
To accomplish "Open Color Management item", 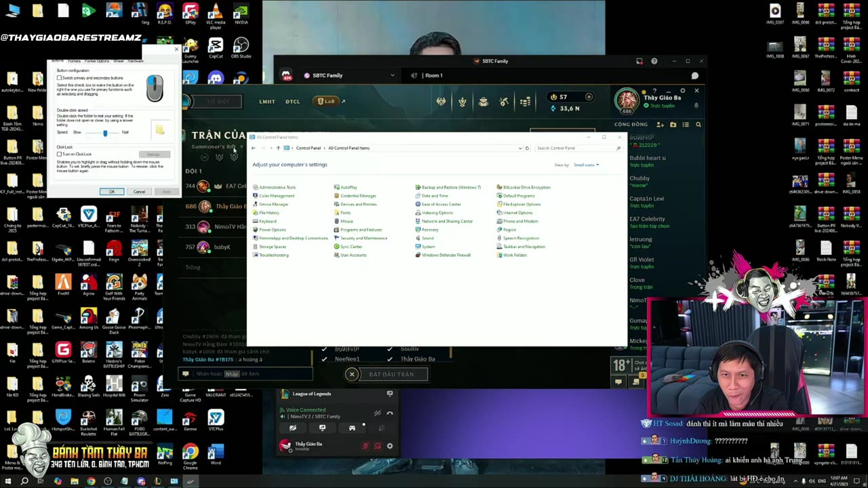I will [x=273, y=196].
